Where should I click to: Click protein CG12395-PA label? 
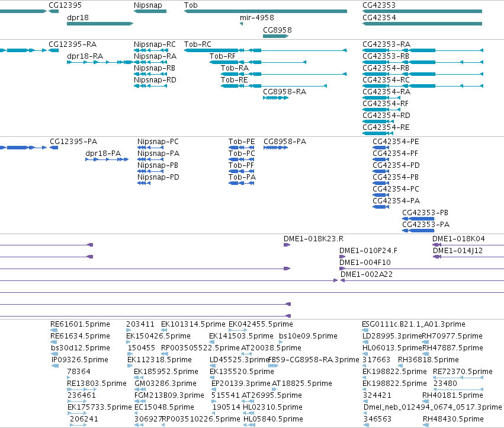[73, 142]
